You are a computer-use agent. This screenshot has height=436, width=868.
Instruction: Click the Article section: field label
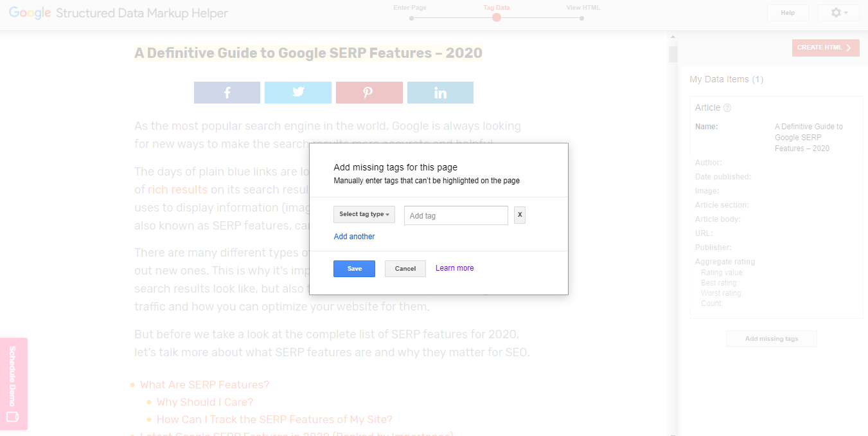722,205
